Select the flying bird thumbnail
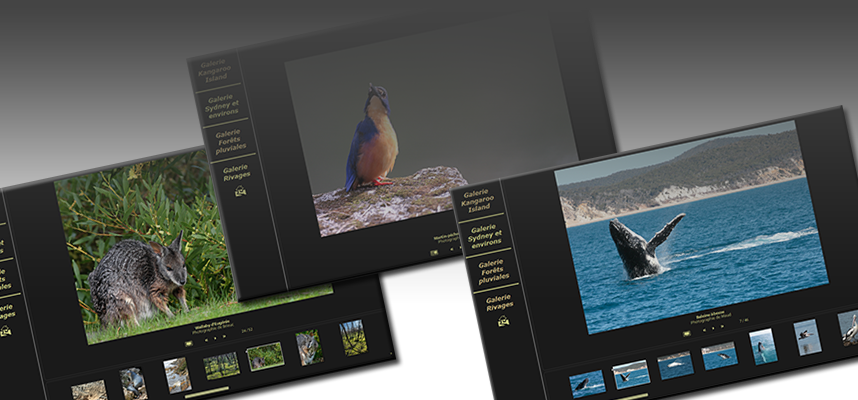The image size is (858, 400). 807,337
